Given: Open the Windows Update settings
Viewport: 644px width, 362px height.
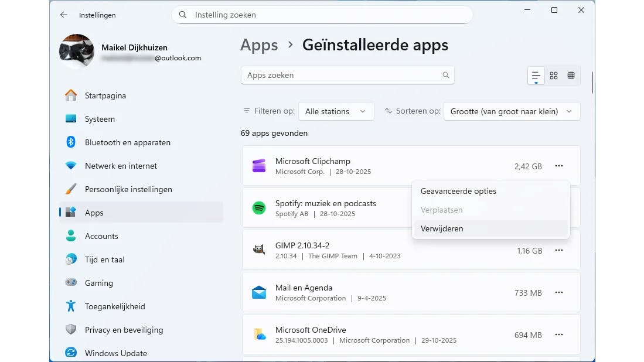Looking at the screenshot, I should pyautogui.click(x=115, y=353).
